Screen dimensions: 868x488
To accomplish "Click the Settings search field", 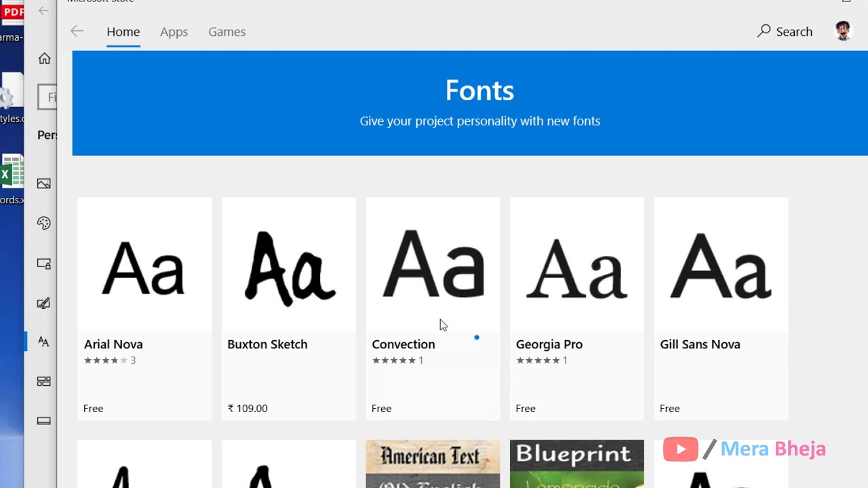I will 47,97.
